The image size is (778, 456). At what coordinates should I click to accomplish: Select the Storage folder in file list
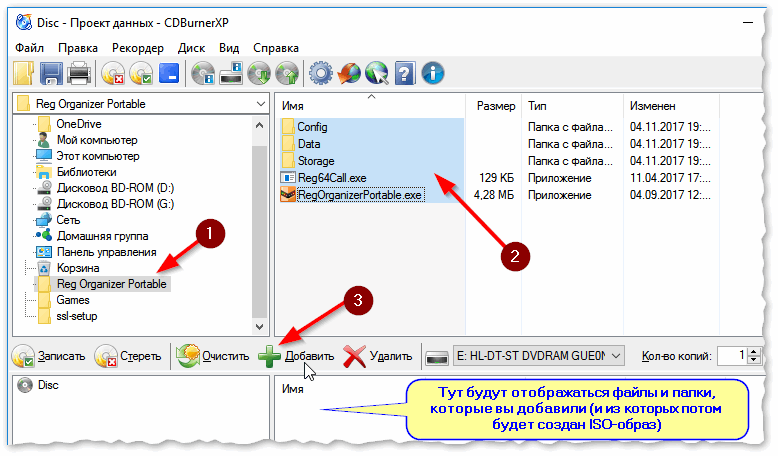[x=316, y=161]
